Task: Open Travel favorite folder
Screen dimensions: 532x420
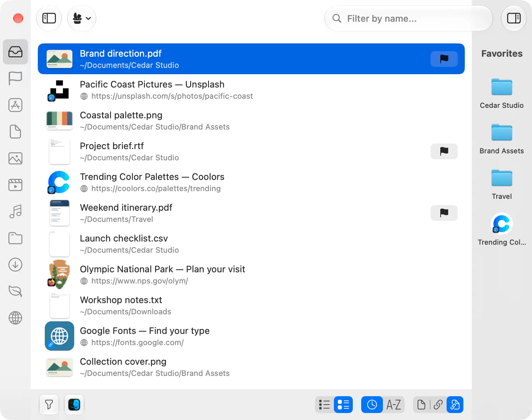Action: coord(502,183)
